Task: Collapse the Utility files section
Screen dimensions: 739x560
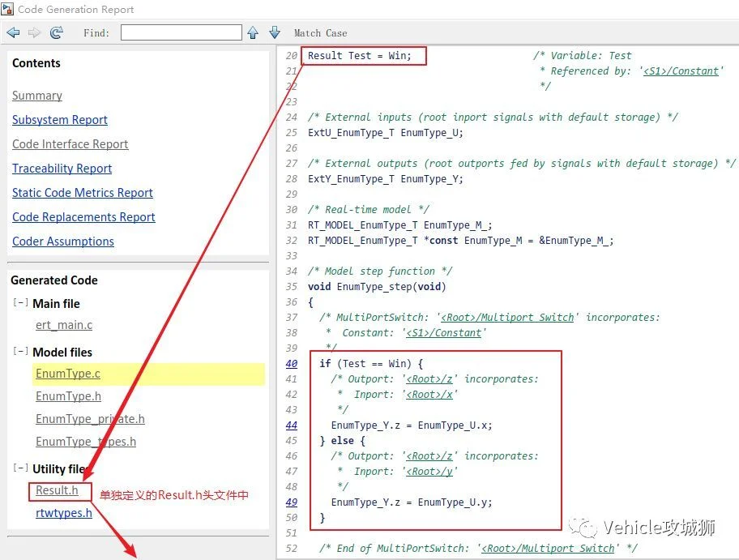Action: 20,468
